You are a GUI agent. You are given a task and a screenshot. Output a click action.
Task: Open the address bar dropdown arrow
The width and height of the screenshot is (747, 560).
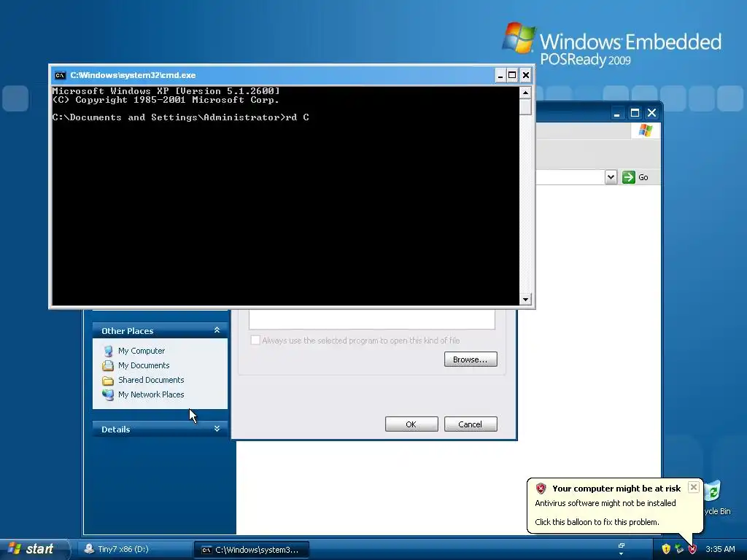pos(611,177)
